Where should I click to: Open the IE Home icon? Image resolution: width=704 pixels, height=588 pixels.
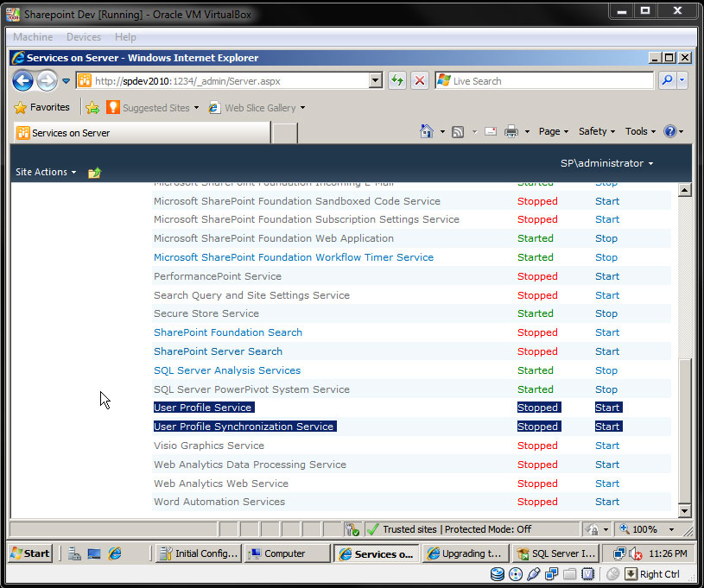point(426,131)
